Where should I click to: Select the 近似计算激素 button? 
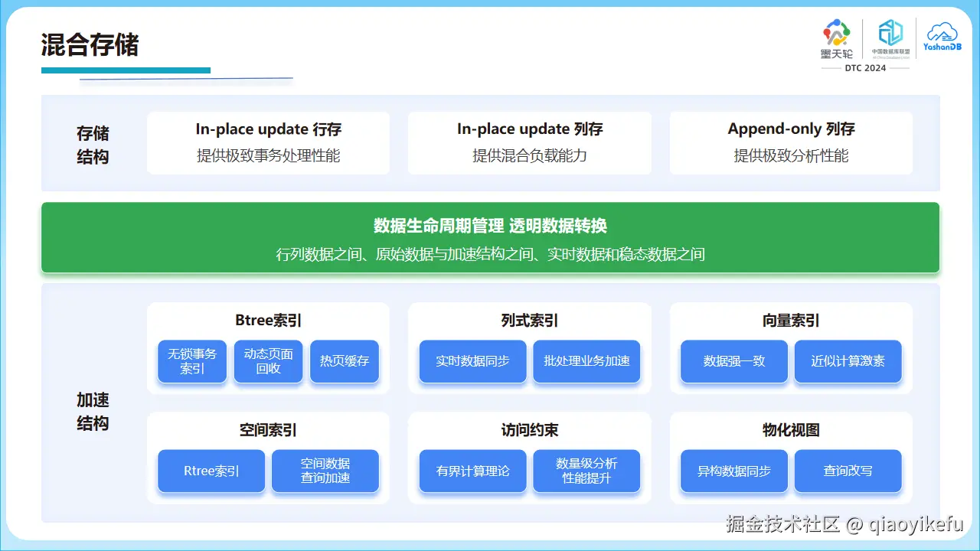[x=848, y=360]
